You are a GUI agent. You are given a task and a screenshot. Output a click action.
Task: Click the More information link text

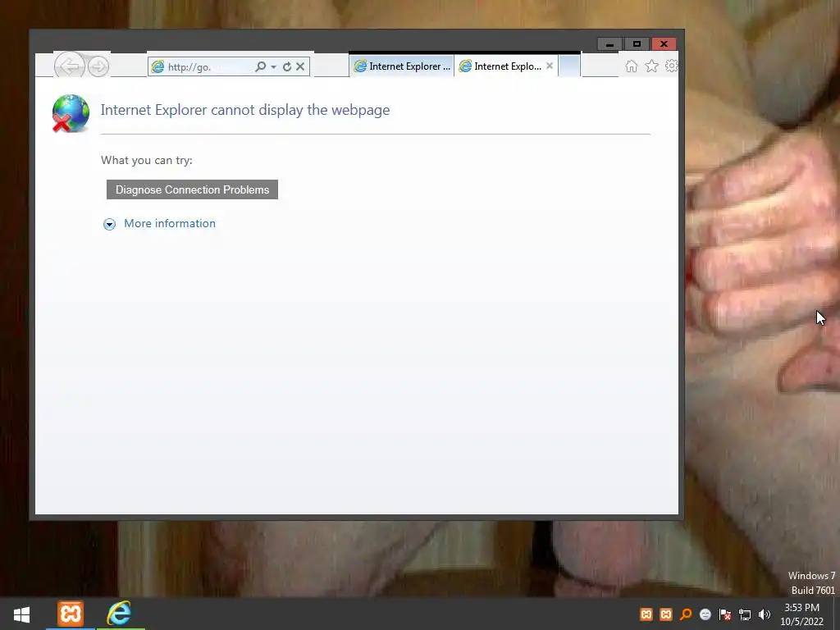170,223
